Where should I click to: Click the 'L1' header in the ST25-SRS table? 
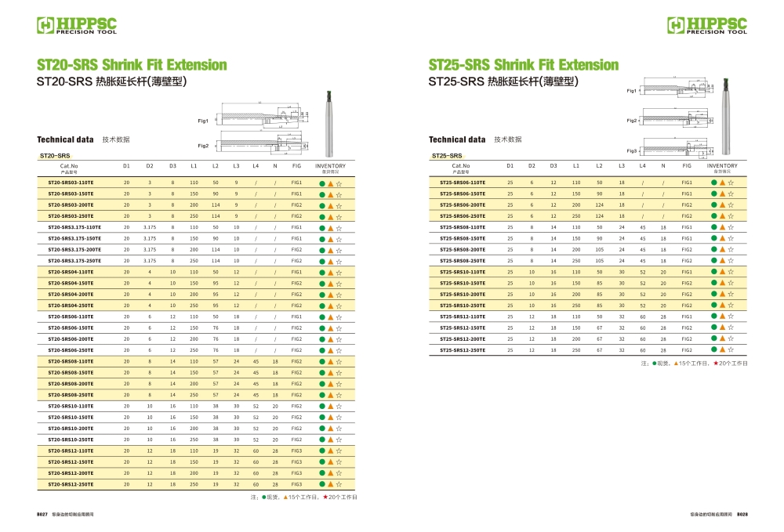tap(576, 166)
